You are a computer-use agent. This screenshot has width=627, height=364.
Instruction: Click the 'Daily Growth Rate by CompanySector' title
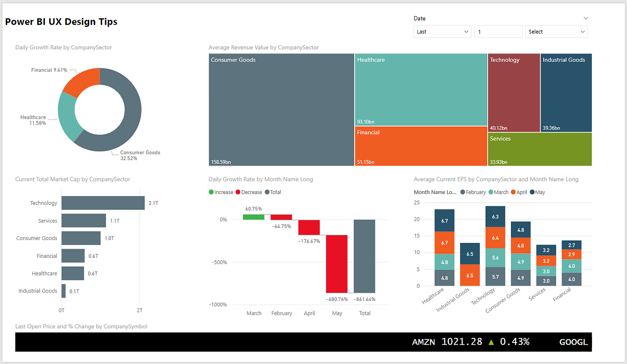click(64, 47)
